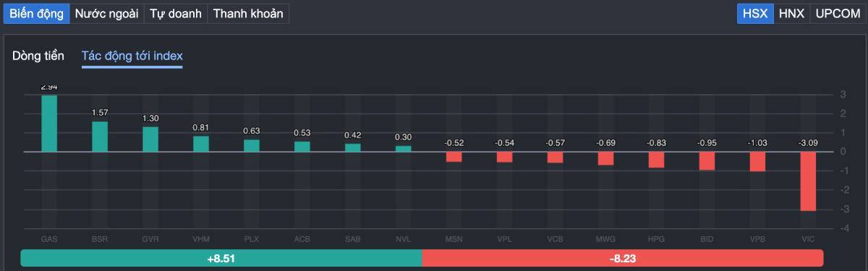This screenshot has width=868, height=271.
Task: Click the PLX ticker label
Action: 252,238
